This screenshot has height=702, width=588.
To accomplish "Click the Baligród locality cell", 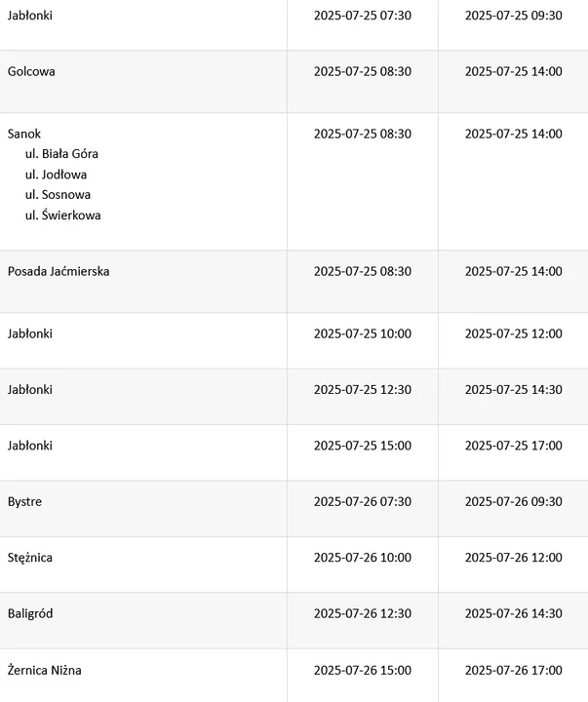I will tap(30, 613).
